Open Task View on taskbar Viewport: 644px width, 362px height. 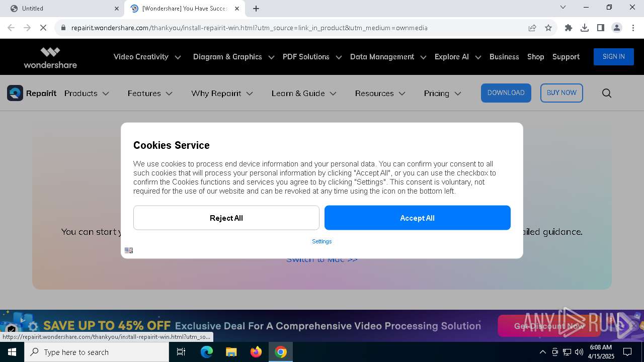tap(181, 352)
